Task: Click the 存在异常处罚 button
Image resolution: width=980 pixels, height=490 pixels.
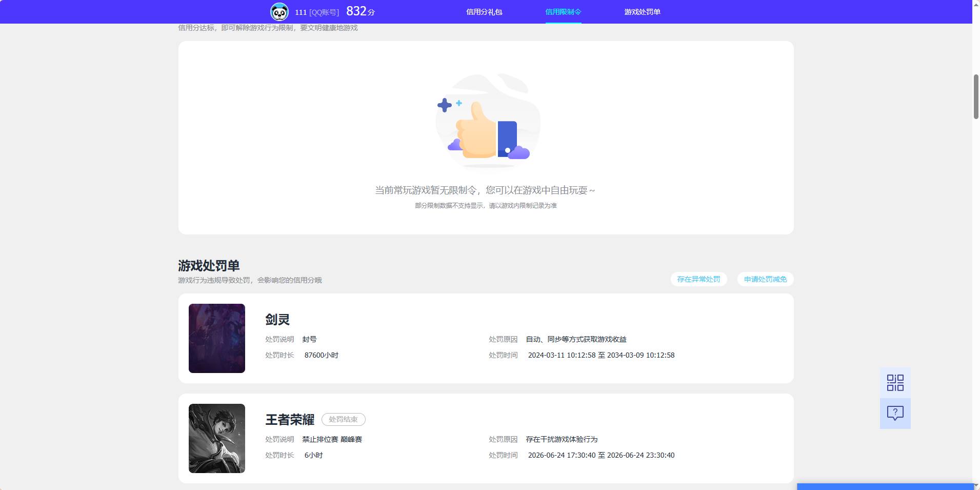Action: (698, 279)
